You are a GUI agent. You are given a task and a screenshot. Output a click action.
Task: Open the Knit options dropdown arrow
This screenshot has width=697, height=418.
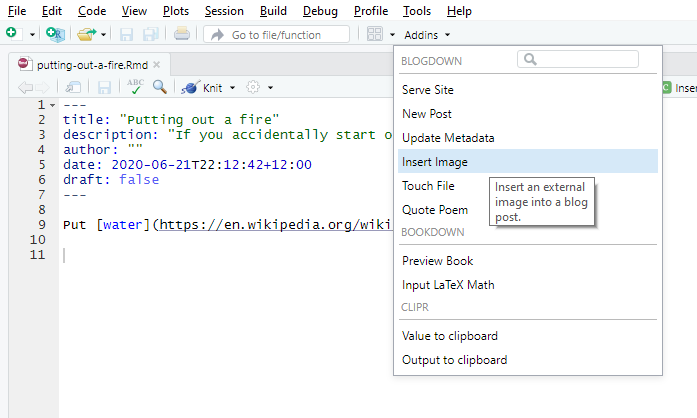[232, 88]
